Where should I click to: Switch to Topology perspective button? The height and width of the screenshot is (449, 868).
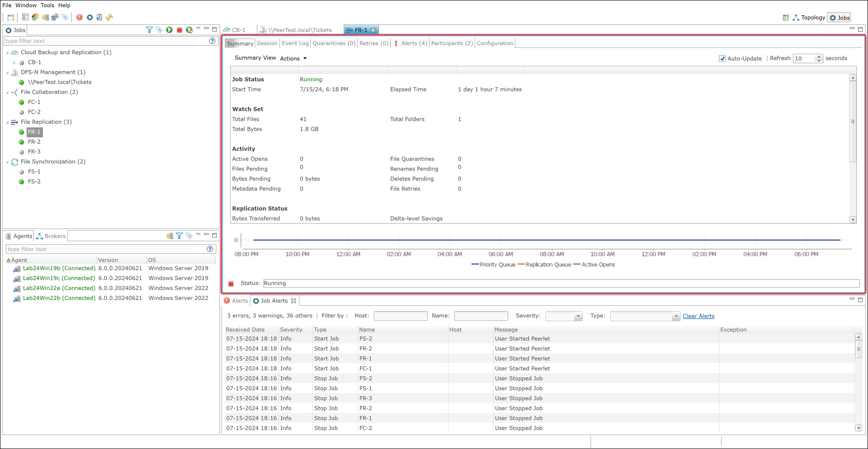[809, 18]
